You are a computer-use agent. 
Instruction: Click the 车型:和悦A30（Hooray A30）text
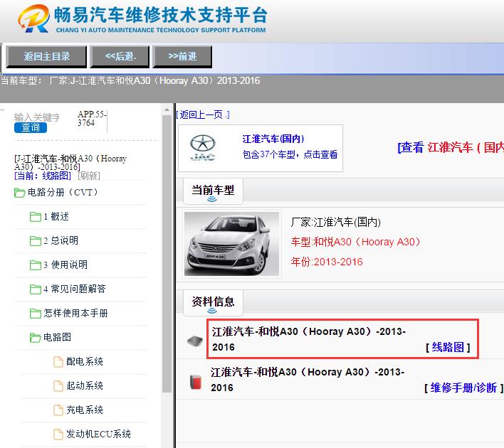356,242
